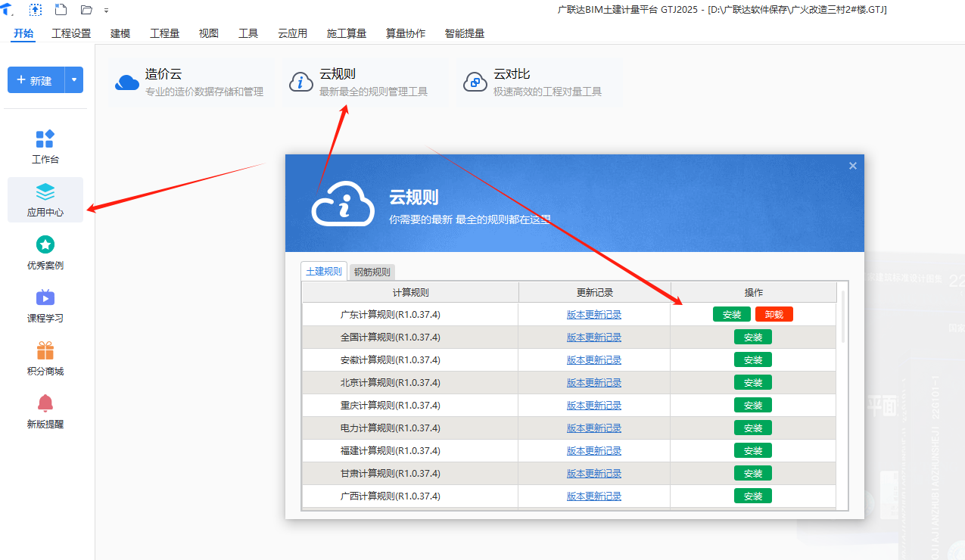Click the rules list vertical scrollbar
Image resolution: width=965 pixels, height=560 pixels.
point(843,316)
